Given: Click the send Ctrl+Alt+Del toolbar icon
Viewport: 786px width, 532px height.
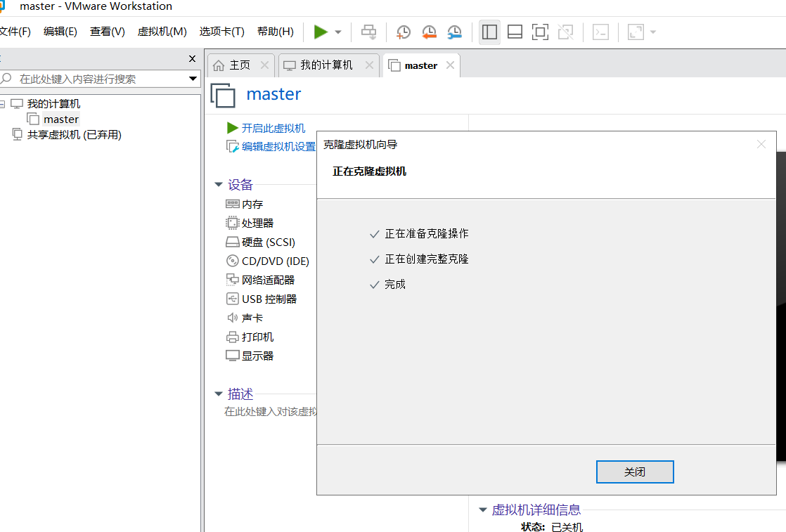Looking at the screenshot, I should (x=368, y=32).
